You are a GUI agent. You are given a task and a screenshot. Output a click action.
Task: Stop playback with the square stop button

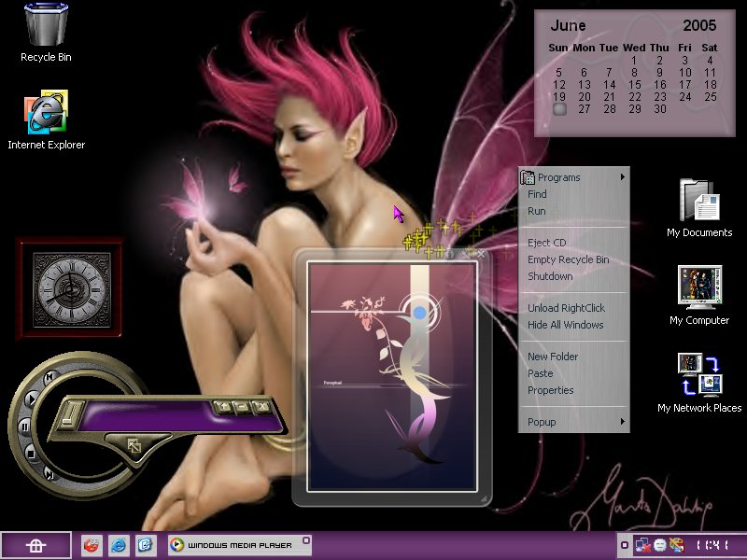coord(31,452)
